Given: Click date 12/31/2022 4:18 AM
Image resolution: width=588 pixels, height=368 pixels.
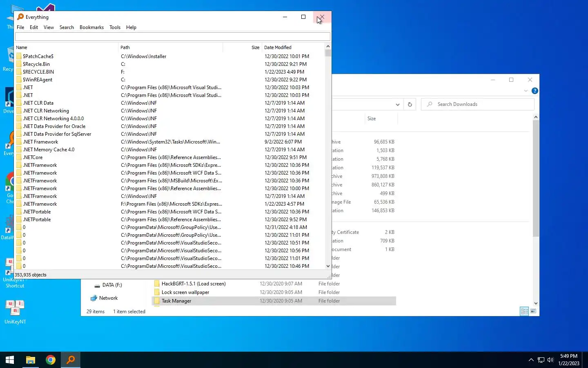Looking at the screenshot, I should pos(286,227).
